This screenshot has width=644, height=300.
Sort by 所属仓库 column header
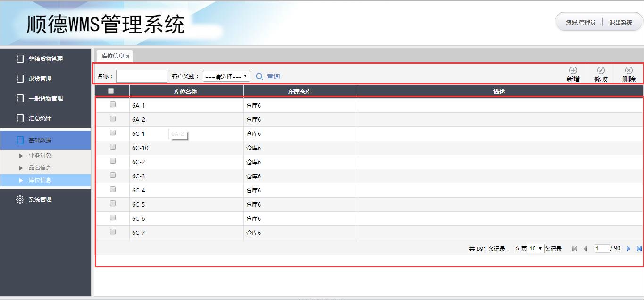point(301,92)
